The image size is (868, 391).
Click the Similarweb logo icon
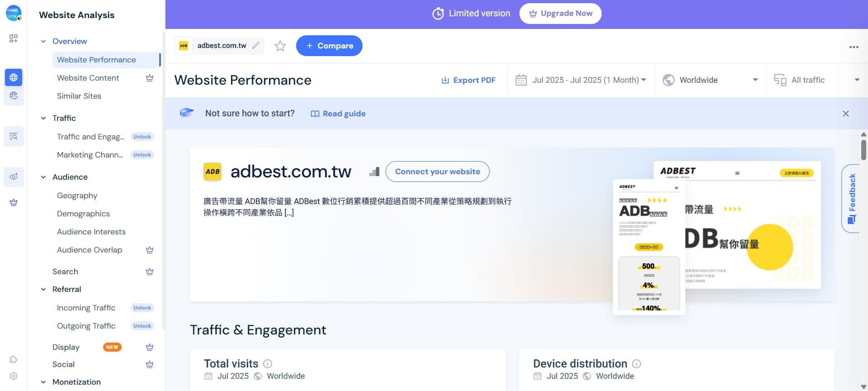(14, 13)
